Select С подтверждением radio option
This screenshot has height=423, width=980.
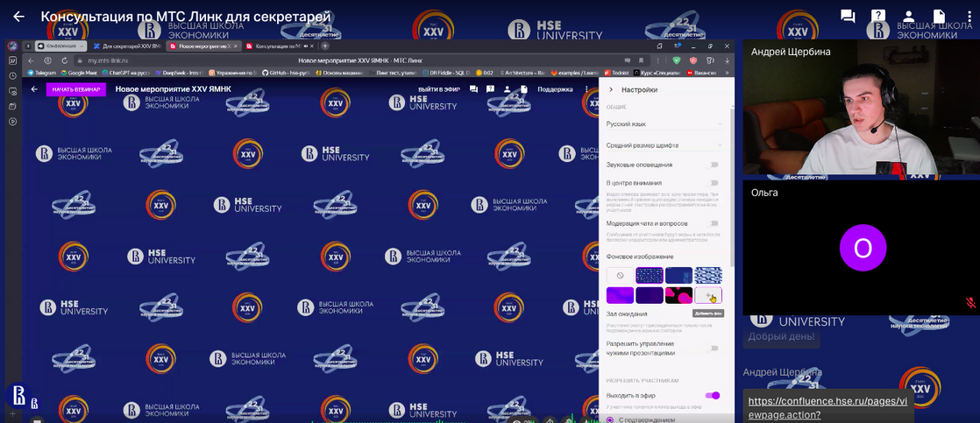tap(610, 419)
